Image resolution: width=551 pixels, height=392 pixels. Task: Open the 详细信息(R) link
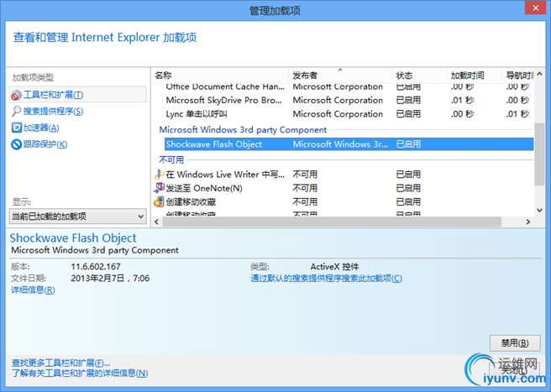(33, 290)
